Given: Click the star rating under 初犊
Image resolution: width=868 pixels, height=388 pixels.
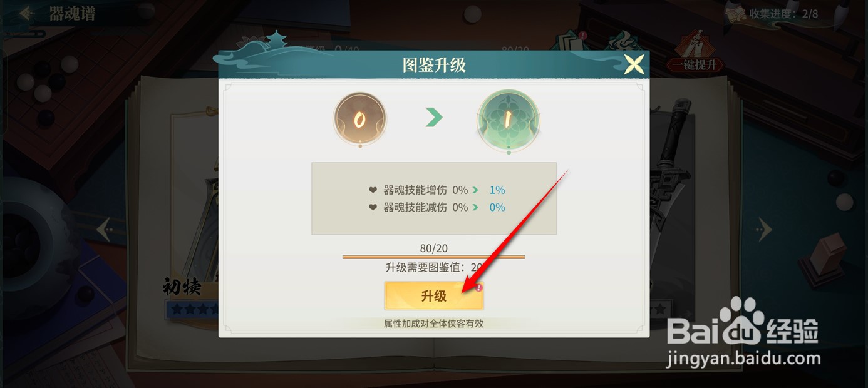Looking at the screenshot, I should coord(192,309).
